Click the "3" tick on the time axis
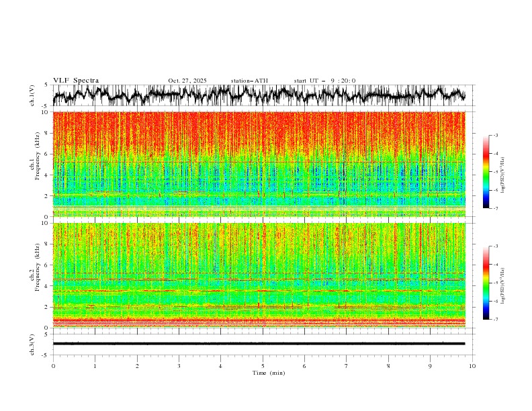Image resolution: width=532 pixels, height=411 pixels. pyautogui.click(x=179, y=366)
